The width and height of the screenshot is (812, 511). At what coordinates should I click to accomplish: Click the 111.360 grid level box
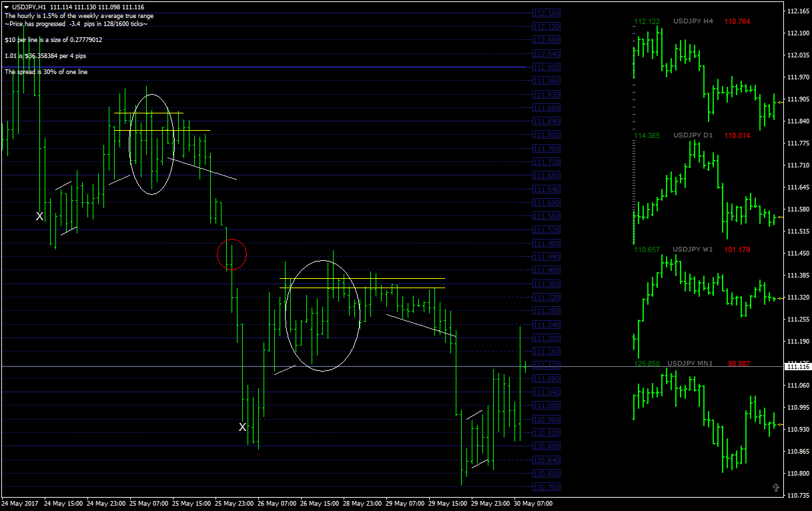pos(547,284)
